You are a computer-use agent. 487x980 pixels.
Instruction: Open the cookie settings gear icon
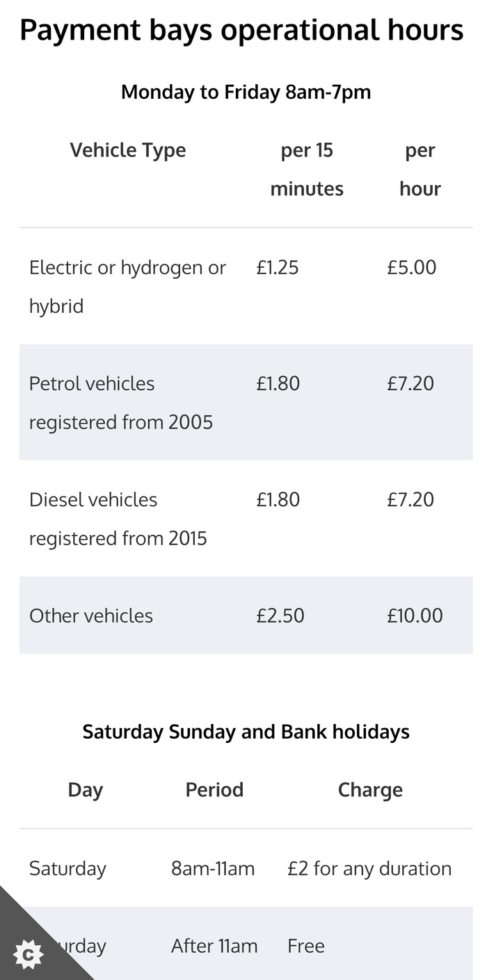click(28, 954)
